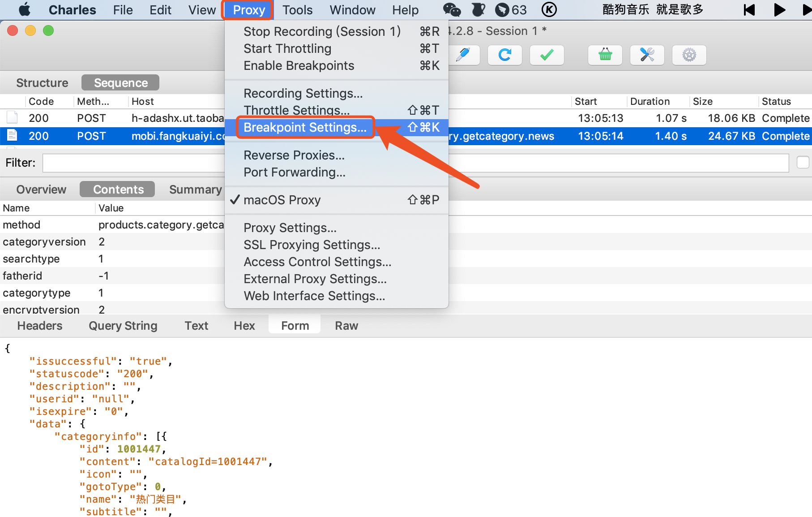Screen dimensions: 812x517
Task: Choose Stop Recording (Session 1)
Action: tap(337, 31)
